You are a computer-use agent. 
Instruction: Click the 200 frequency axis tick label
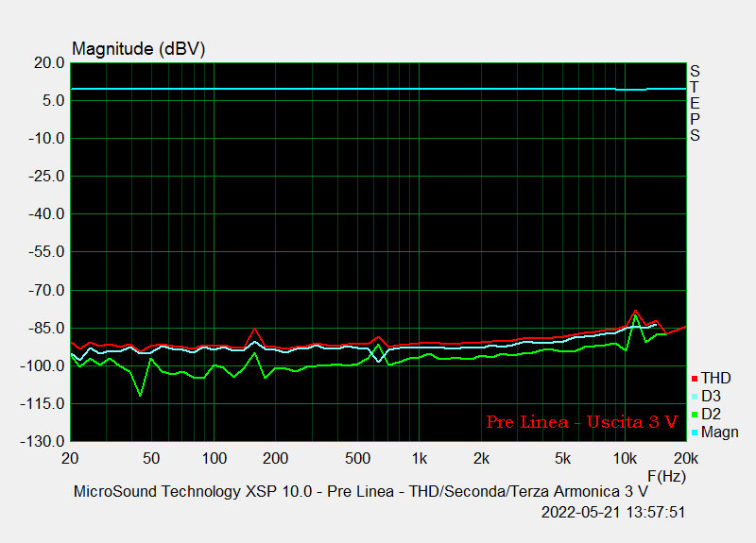coord(275,458)
